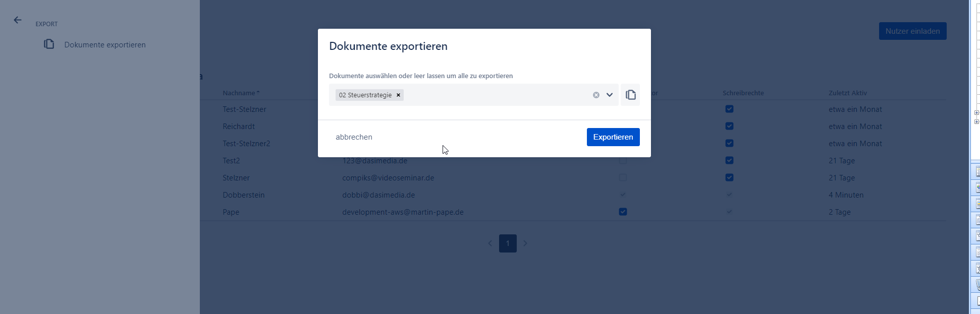Screen dimensions: 980x314
Task: Go to next page in pagination
Action: click(x=525, y=243)
